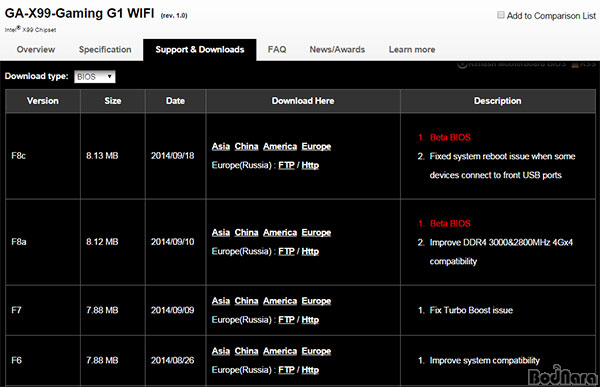Download F7 BIOS from Asia

[x=221, y=301]
